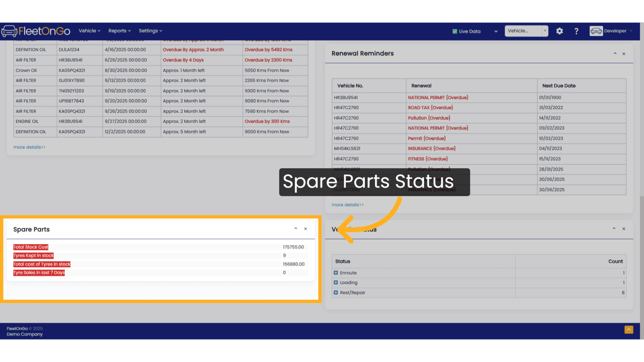This screenshot has height=362, width=644.
Task: Close the Spare Parts panel
Action: 305,229
